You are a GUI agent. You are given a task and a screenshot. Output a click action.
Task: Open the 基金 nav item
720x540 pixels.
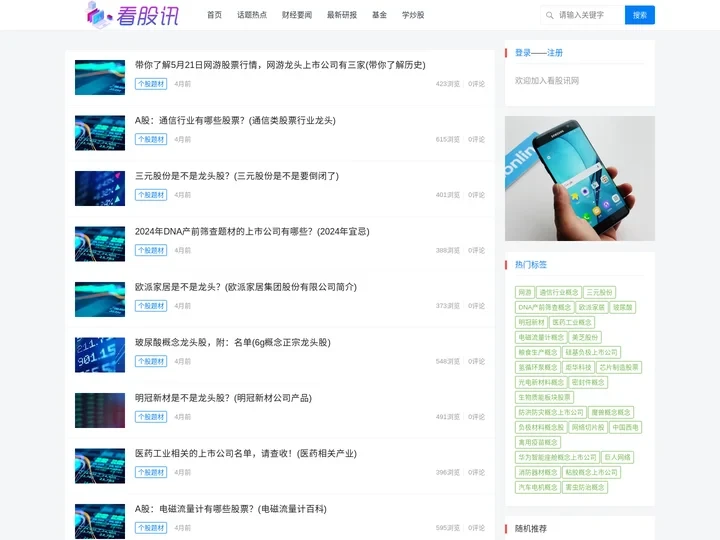(379, 15)
